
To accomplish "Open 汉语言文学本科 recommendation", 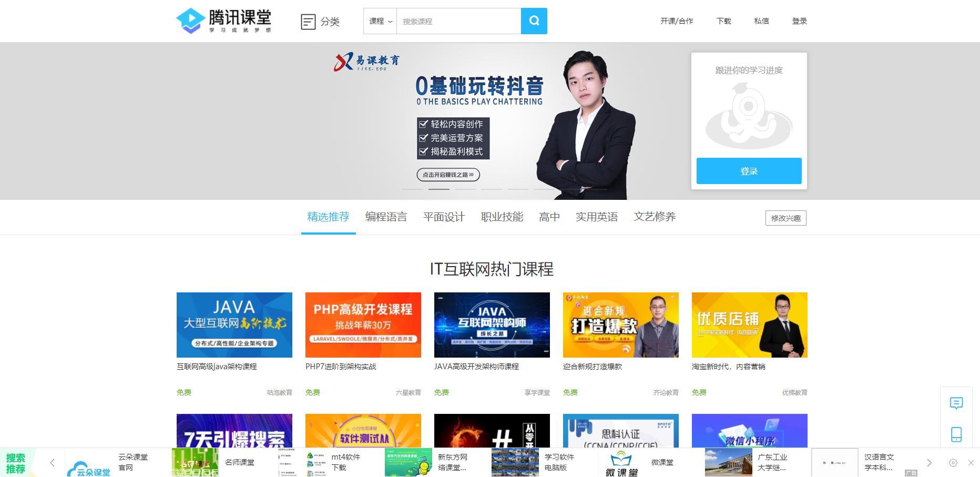I will [x=879, y=462].
